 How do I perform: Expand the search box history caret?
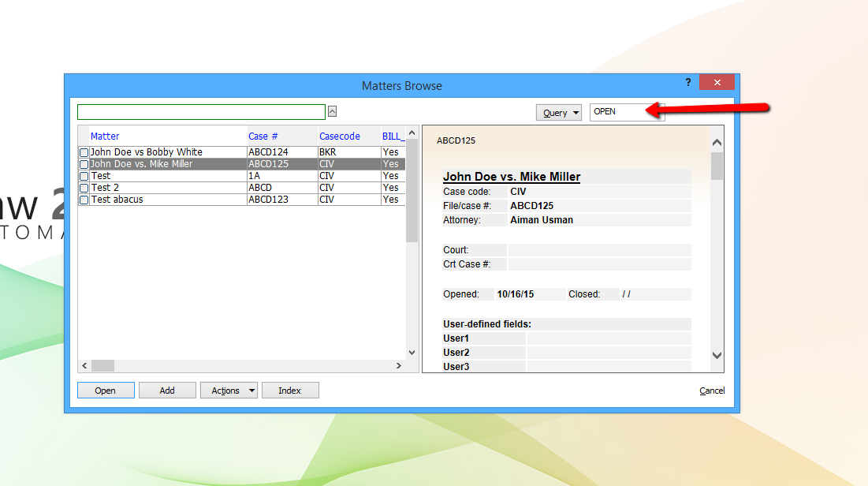pos(333,111)
